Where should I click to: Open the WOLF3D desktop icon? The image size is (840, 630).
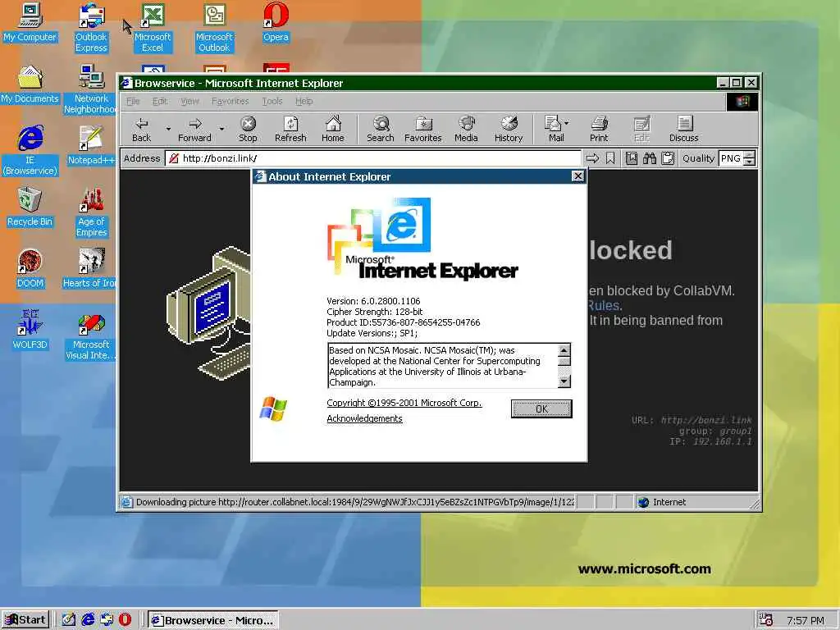click(30, 330)
